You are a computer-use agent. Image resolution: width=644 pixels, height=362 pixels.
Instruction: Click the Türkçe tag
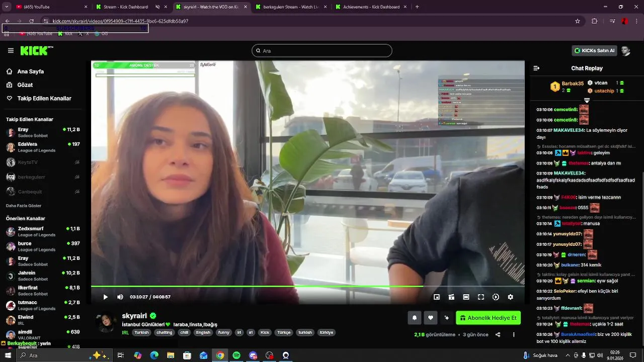(x=284, y=332)
